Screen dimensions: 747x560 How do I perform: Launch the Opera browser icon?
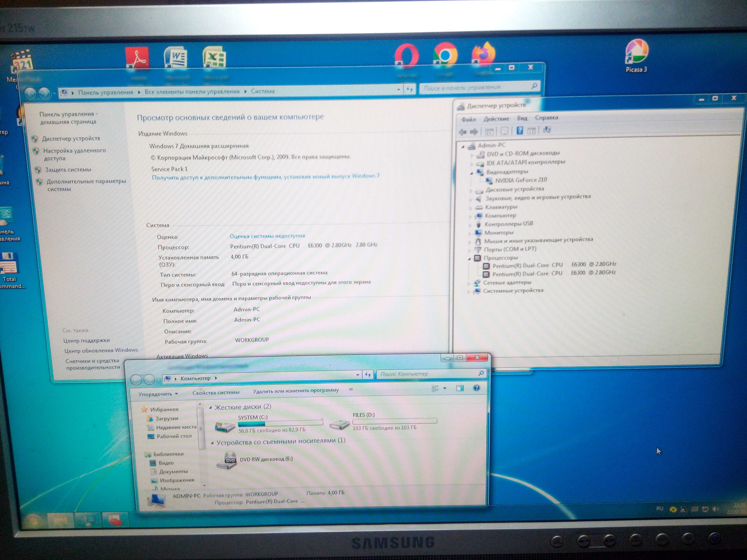tap(407, 56)
